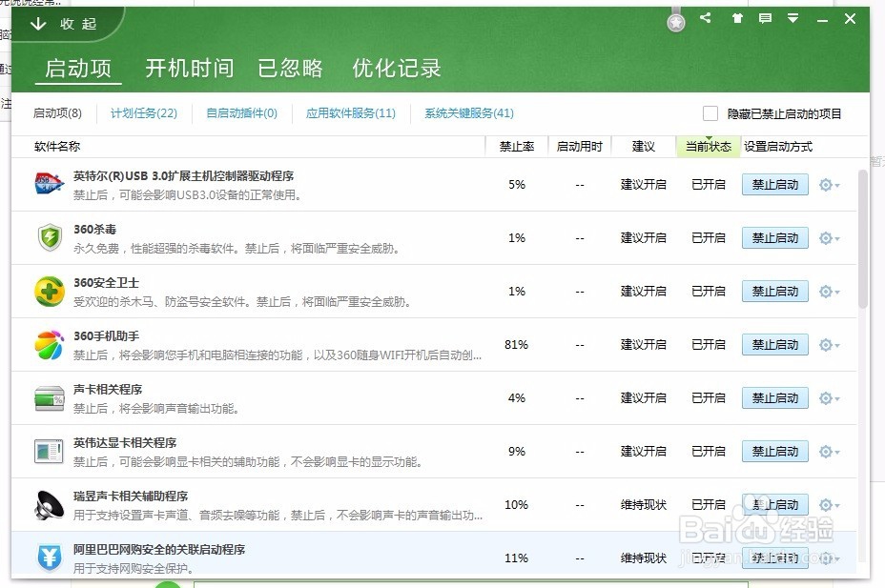Switch to 开机时间 tab
The image size is (885, 588).
tap(189, 69)
